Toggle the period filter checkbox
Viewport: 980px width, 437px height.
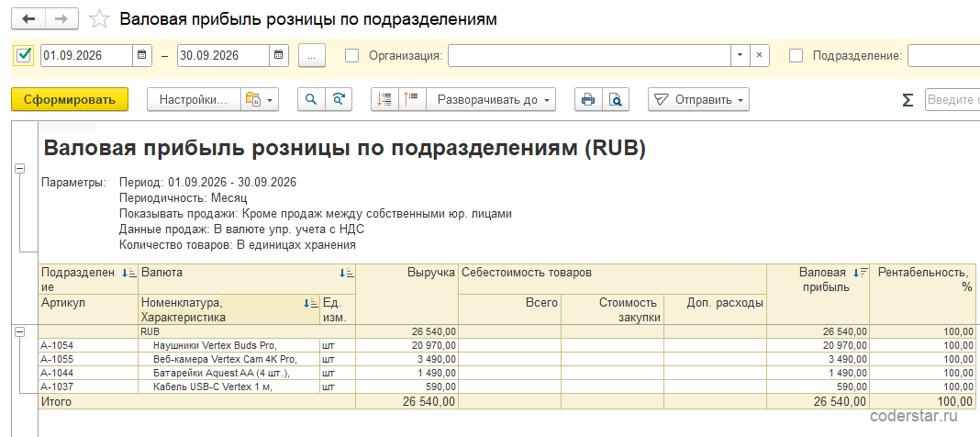click(x=24, y=55)
